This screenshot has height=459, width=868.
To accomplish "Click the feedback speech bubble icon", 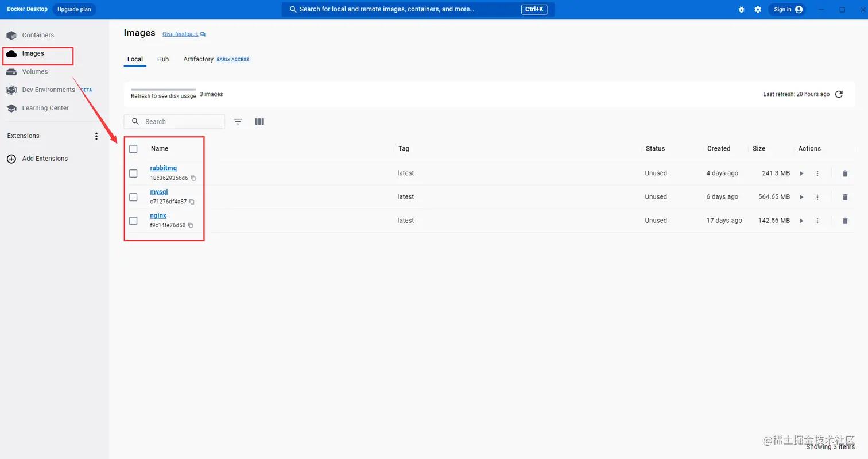I will pyautogui.click(x=203, y=34).
